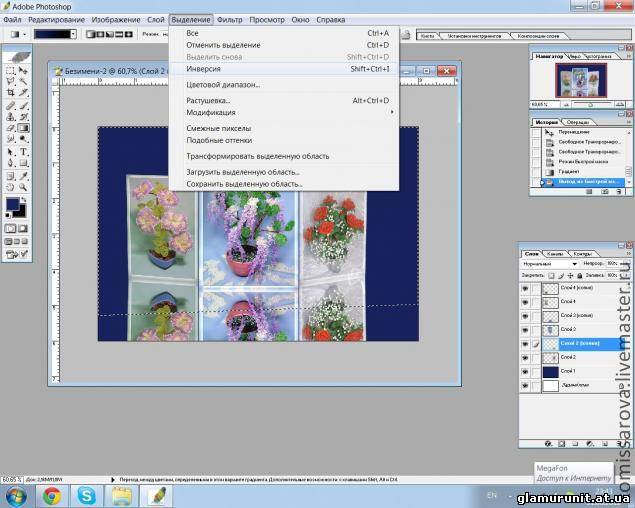Open Skype from taskbar
Viewport: 635px width, 508px height.
[87, 496]
